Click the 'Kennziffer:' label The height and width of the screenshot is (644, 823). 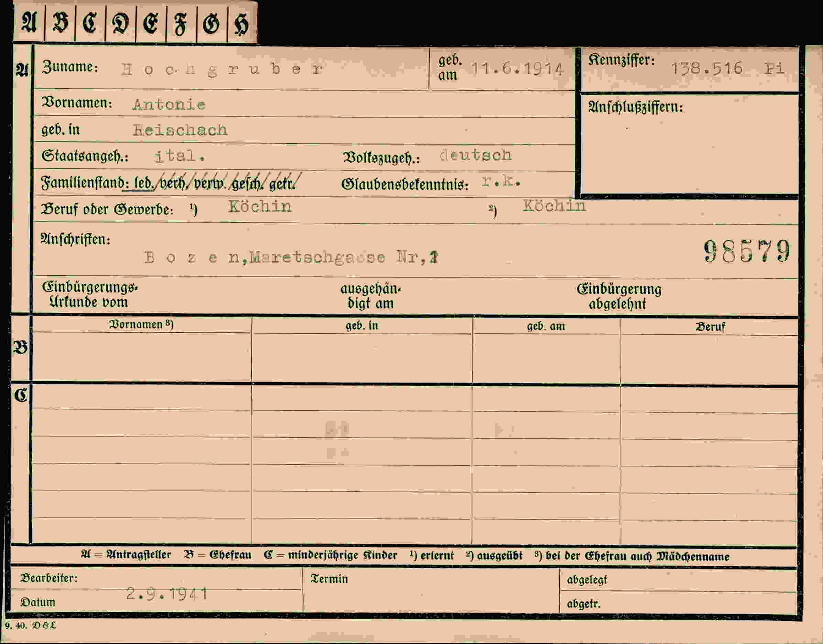coord(622,60)
